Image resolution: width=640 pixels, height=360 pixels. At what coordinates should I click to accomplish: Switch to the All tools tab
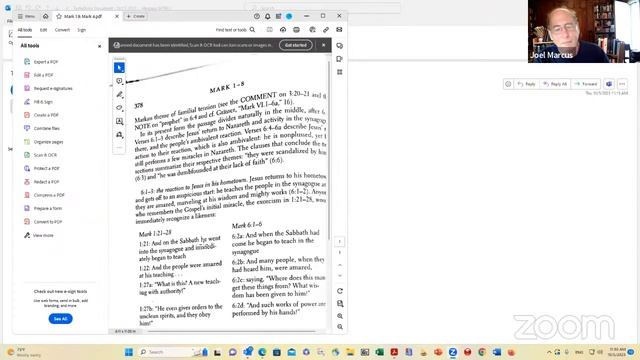click(25, 30)
